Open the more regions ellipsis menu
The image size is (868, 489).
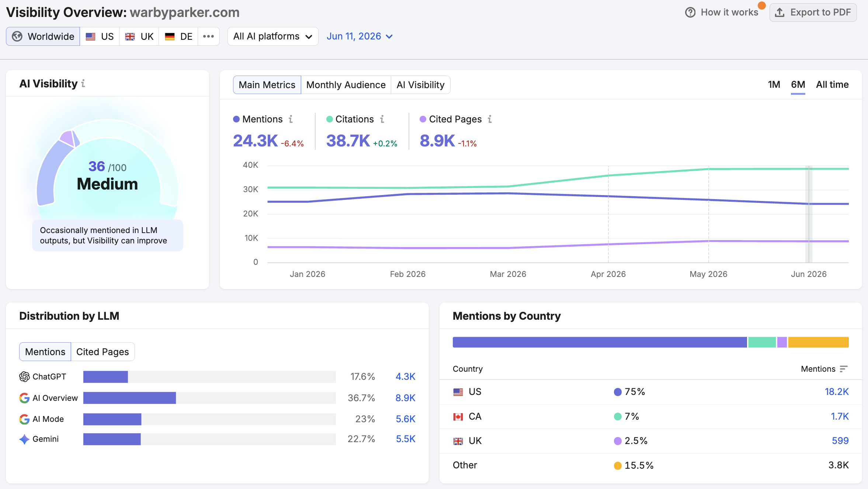click(208, 36)
